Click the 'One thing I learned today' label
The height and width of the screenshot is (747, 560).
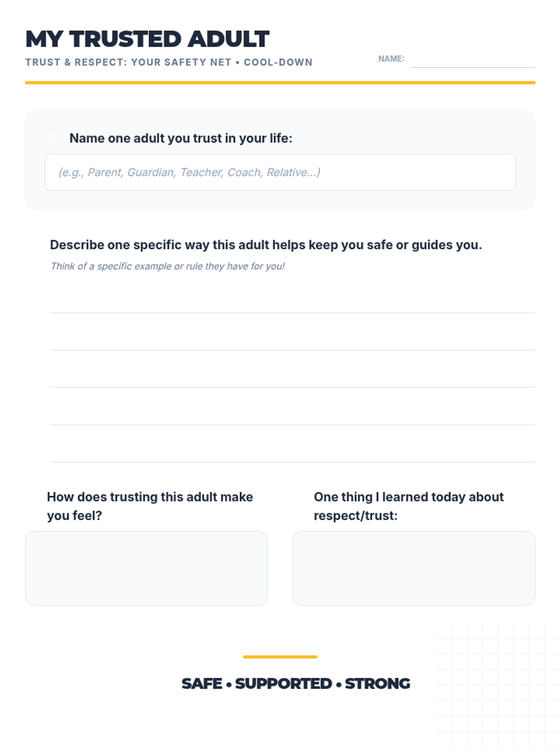click(408, 506)
